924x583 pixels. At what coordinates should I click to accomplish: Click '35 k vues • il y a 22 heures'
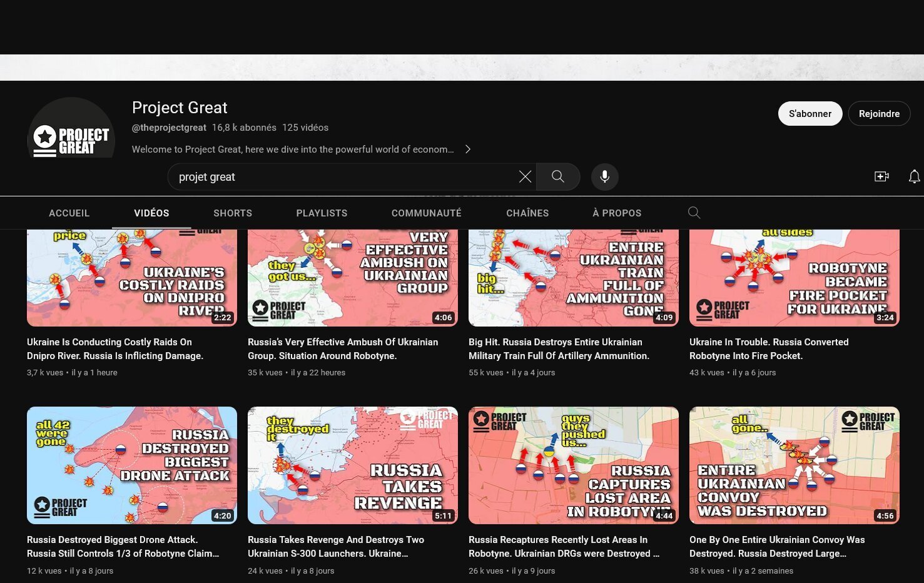pos(297,373)
